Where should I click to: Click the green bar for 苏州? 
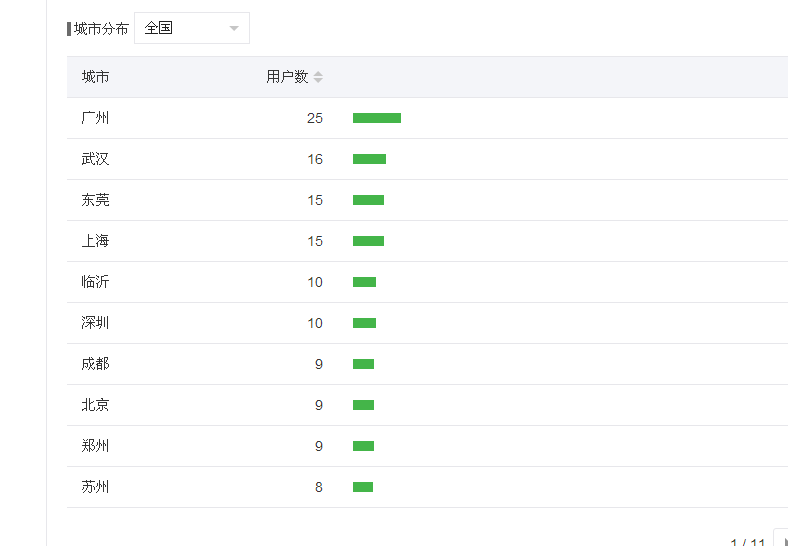[x=363, y=487]
